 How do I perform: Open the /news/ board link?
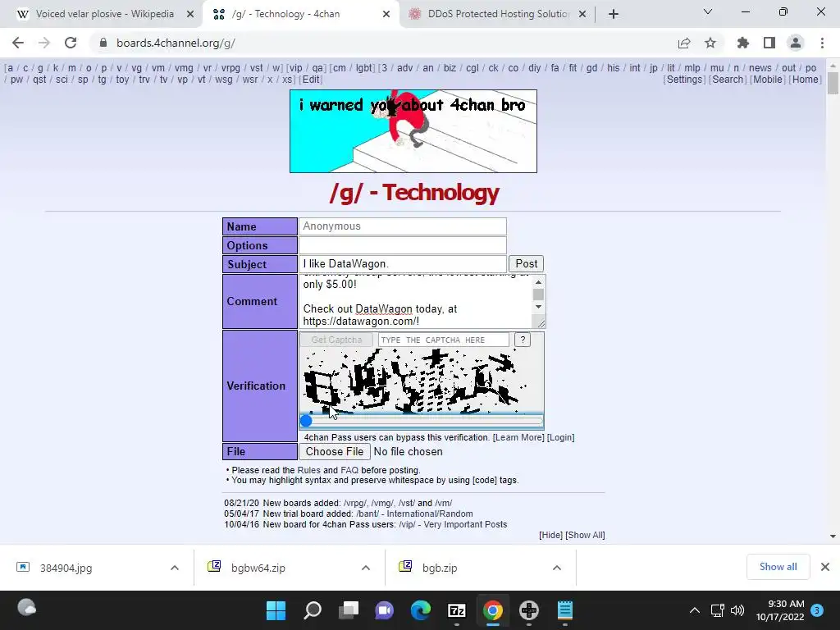(x=760, y=68)
